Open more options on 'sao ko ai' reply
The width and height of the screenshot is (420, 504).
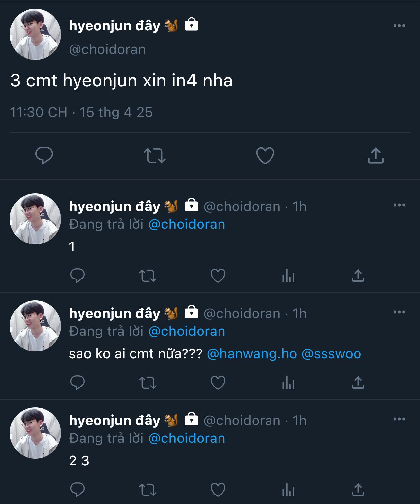coord(399,312)
